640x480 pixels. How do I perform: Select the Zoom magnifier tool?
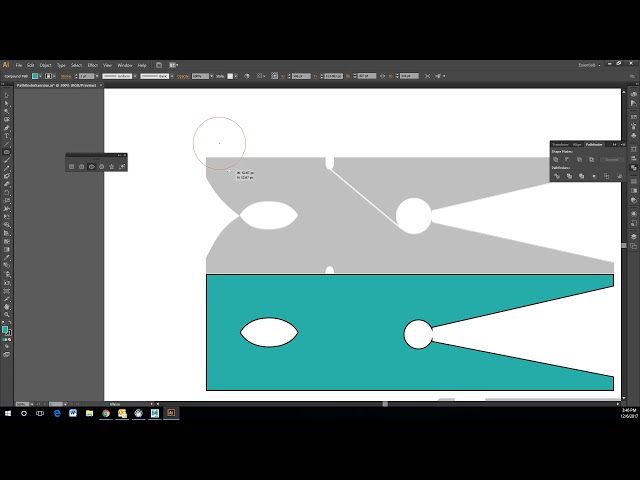point(7,315)
